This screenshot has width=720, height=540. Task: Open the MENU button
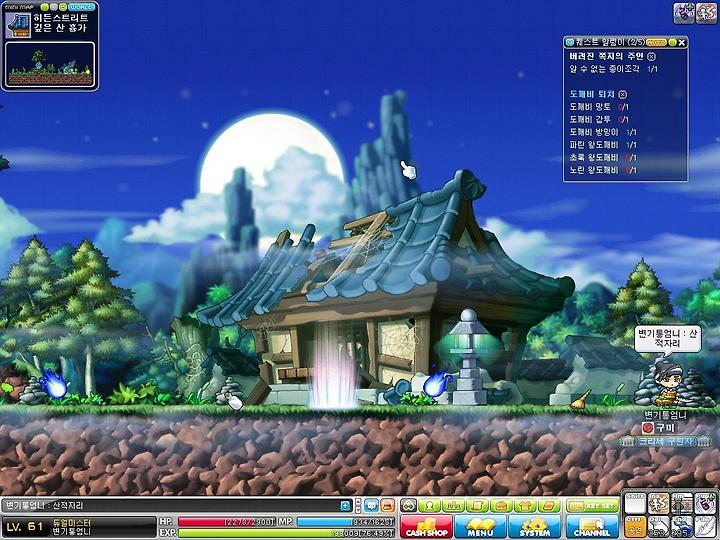(480, 527)
